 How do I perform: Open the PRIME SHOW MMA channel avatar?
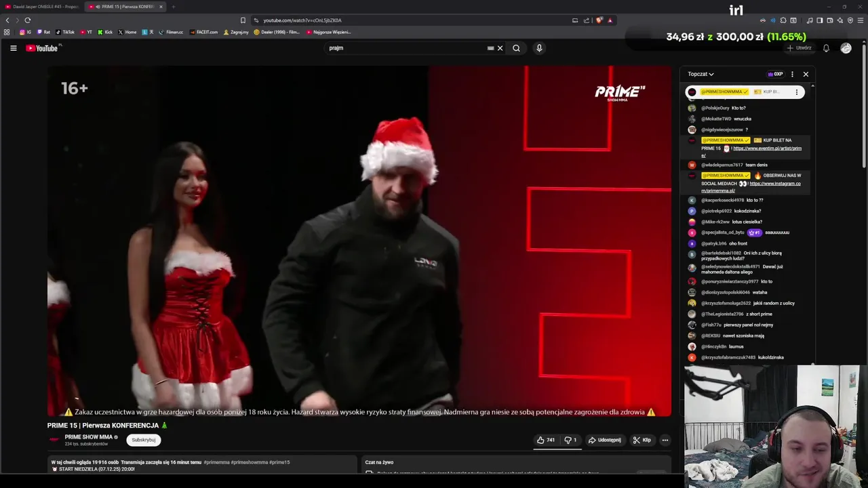54,440
